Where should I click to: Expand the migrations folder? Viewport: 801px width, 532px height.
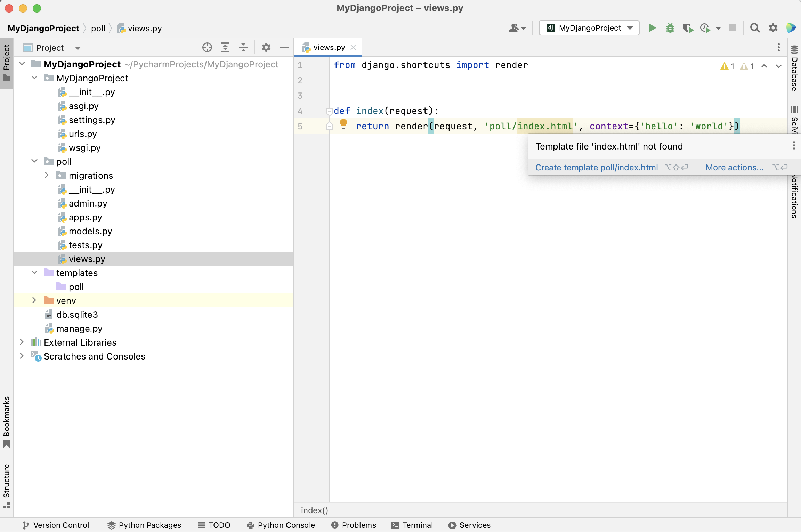click(47, 175)
